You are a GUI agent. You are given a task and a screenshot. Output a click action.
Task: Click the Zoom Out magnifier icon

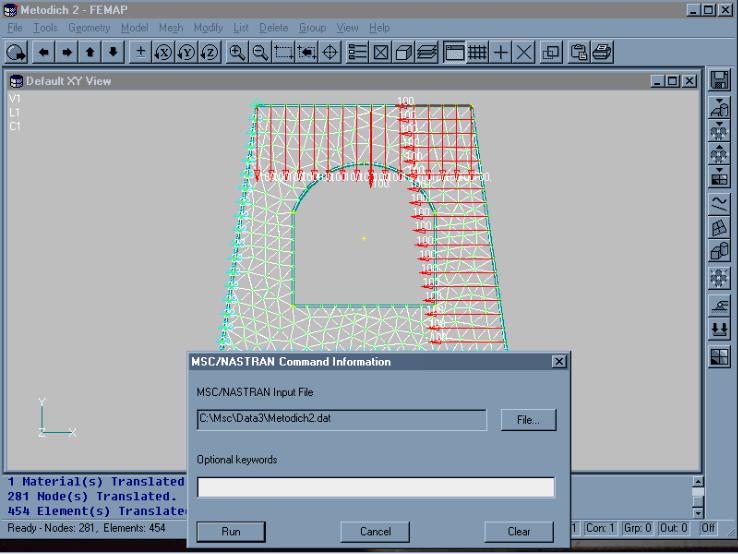click(x=260, y=52)
